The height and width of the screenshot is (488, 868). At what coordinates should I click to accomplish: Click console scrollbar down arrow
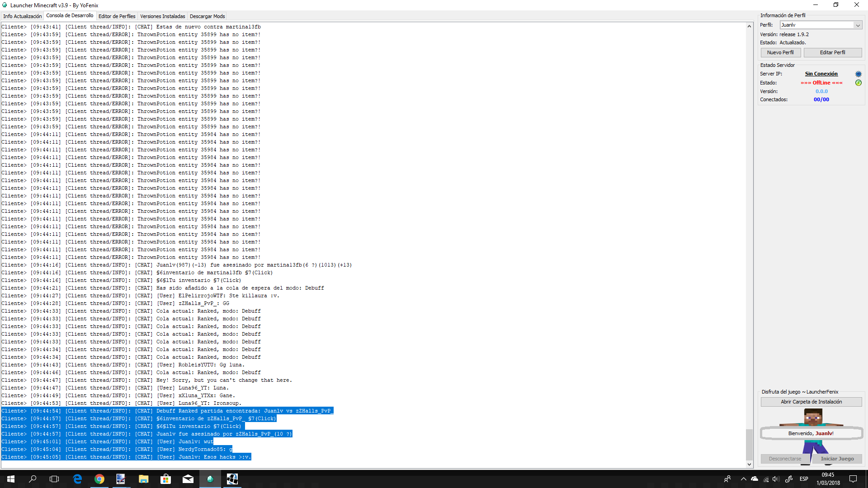(x=749, y=464)
